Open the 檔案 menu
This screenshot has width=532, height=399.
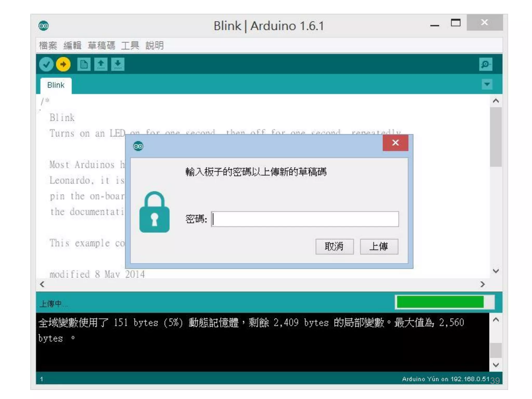pyautogui.click(x=48, y=45)
